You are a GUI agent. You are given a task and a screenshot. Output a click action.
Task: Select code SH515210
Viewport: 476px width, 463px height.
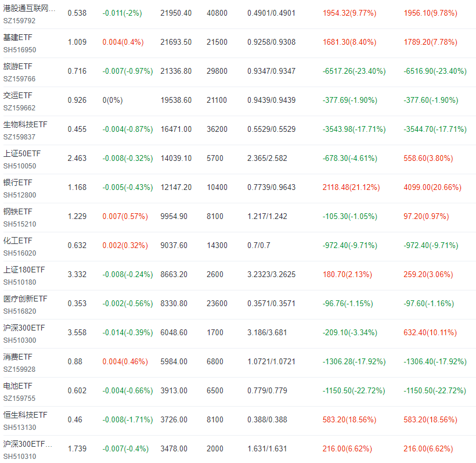point(20,224)
